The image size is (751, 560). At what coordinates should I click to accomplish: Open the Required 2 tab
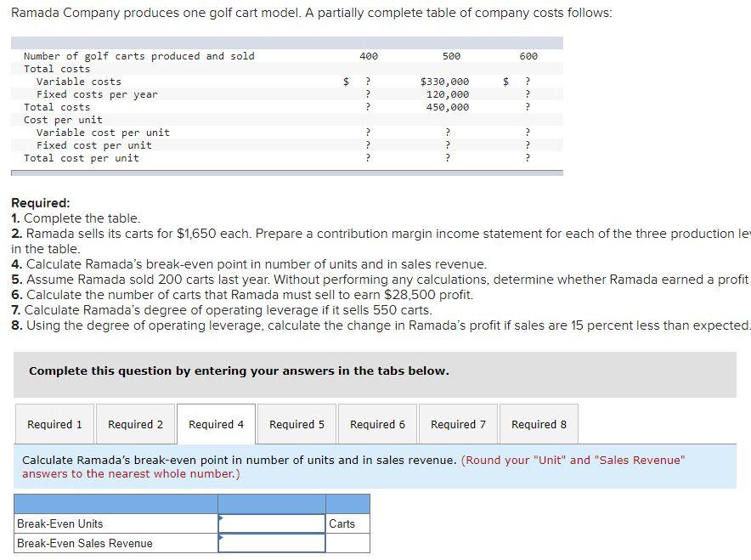[134, 424]
